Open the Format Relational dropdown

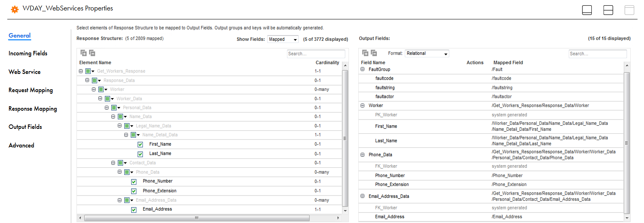click(x=427, y=53)
